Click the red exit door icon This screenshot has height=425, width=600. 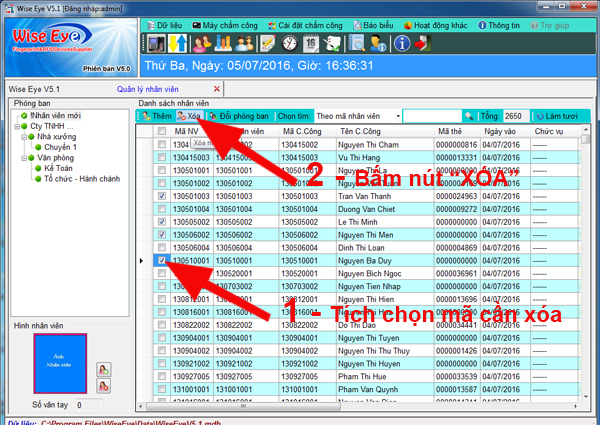click(422, 43)
